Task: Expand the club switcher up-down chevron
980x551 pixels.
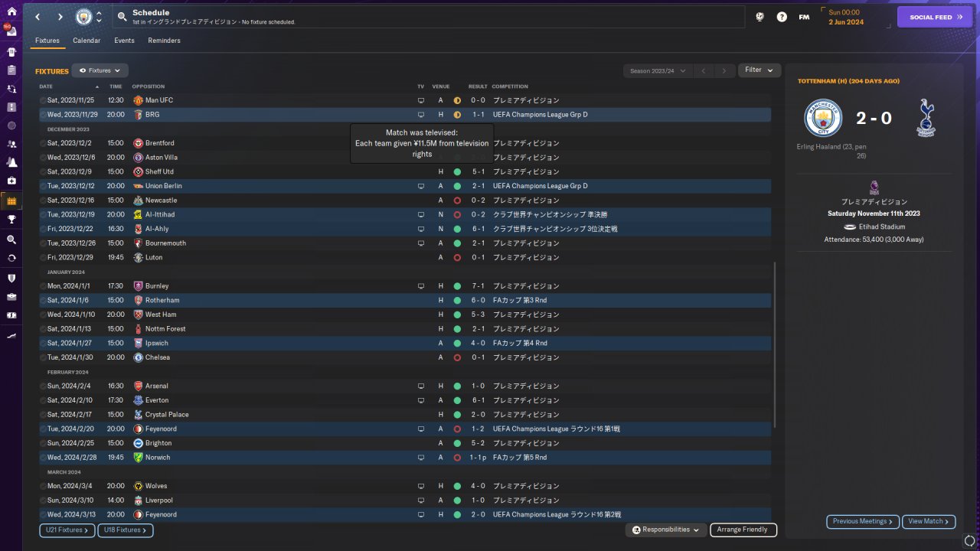Action: point(99,17)
